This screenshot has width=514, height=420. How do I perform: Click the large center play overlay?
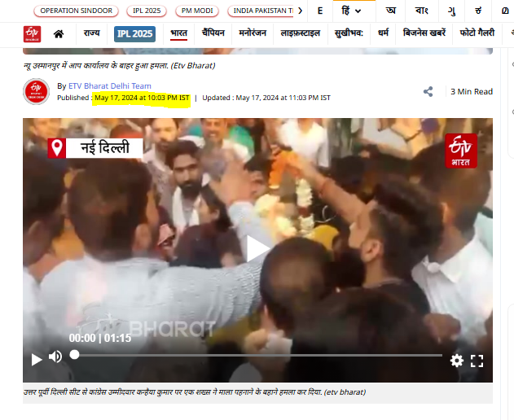pyautogui.click(x=257, y=249)
